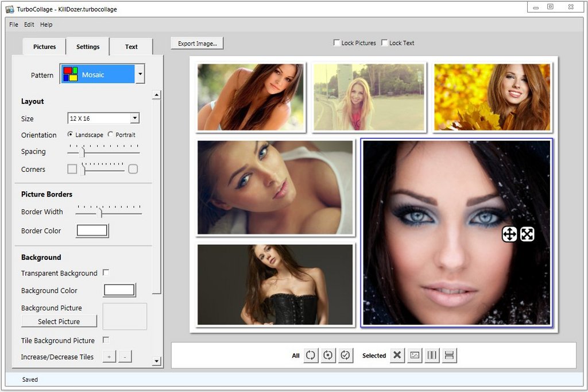Select Landscape orientation

tap(70, 134)
